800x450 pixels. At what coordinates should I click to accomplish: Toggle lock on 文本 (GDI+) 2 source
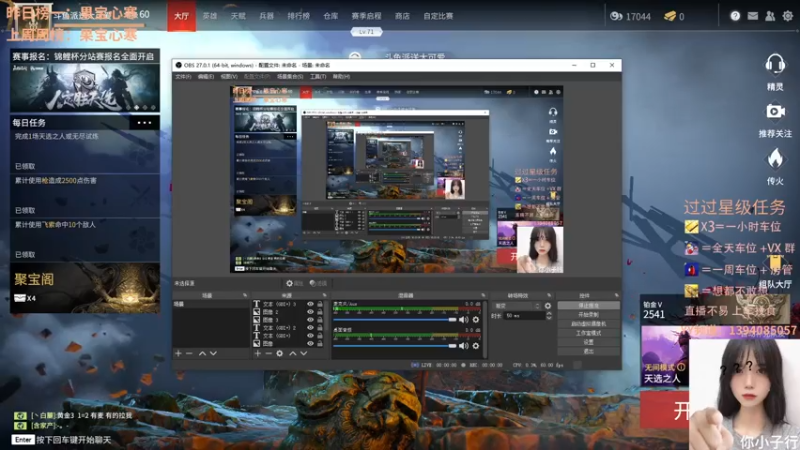click(x=320, y=328)
